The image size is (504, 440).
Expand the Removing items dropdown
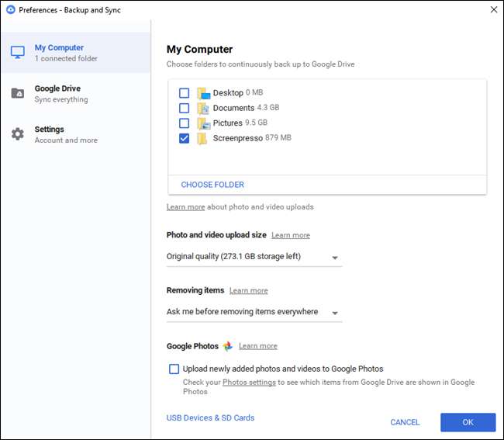click(254, 312)
